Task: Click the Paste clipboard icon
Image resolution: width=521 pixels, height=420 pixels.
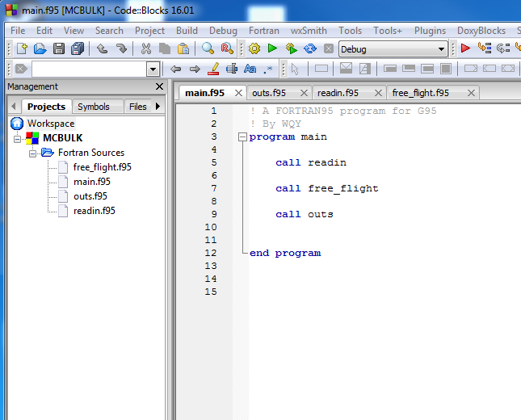Action: (183, 48)
